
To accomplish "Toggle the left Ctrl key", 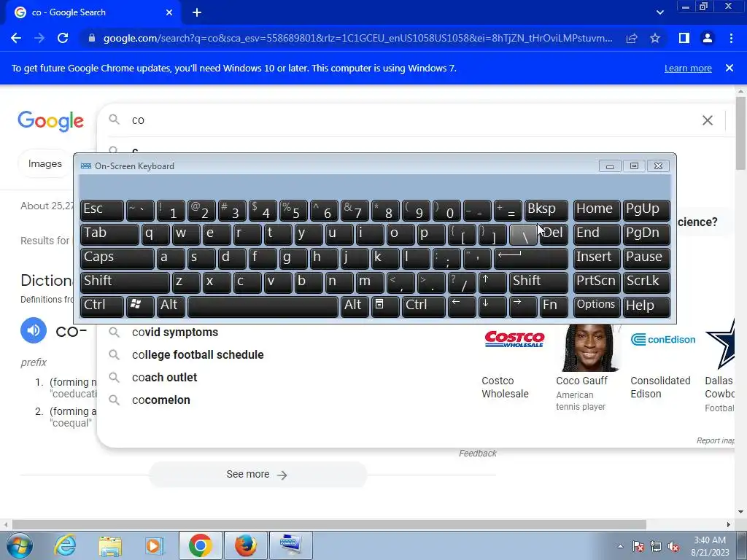I will 102,306.
